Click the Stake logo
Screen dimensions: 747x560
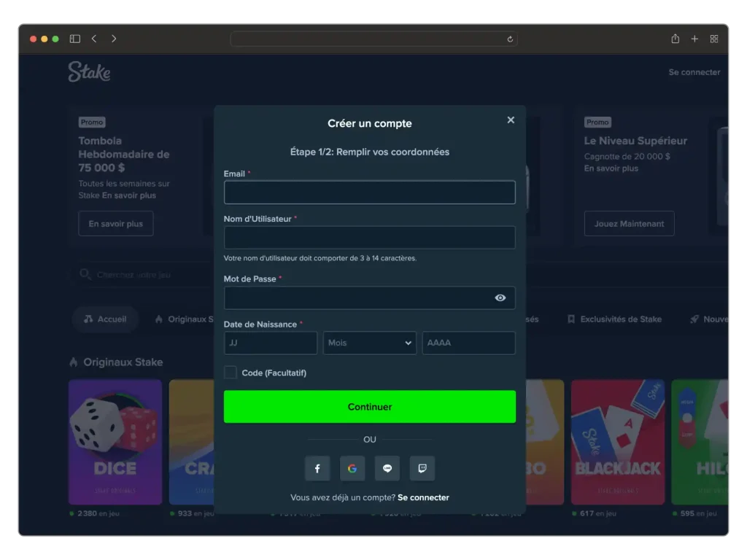tap(89, 72)
